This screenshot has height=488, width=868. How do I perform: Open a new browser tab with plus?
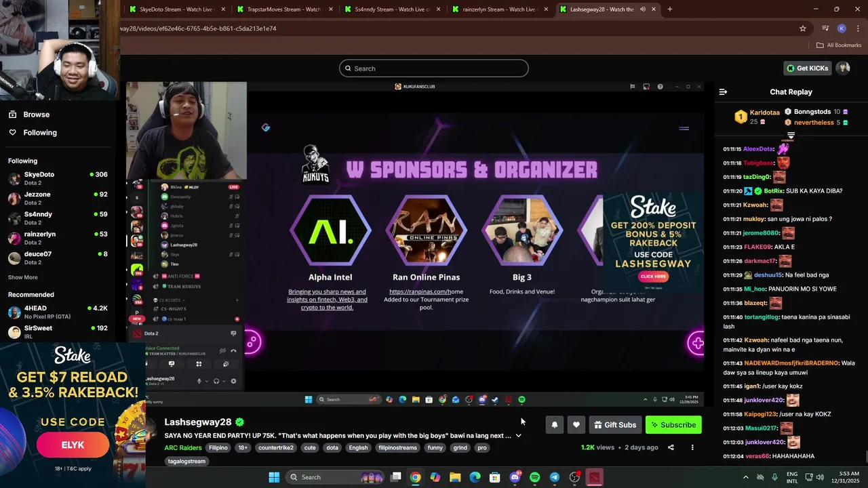point(670,9)
